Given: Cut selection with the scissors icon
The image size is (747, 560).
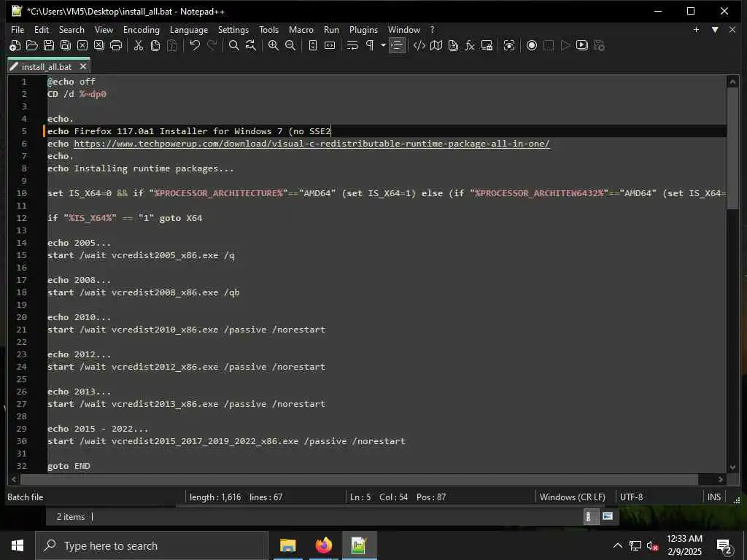Looking at the screenshot, I should pos(138,46).
